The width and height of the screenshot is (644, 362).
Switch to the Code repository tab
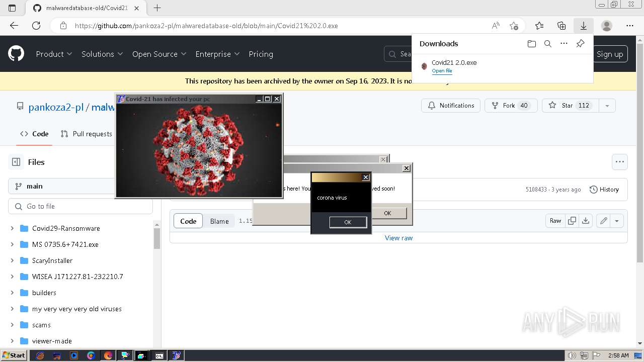point(34,134)
